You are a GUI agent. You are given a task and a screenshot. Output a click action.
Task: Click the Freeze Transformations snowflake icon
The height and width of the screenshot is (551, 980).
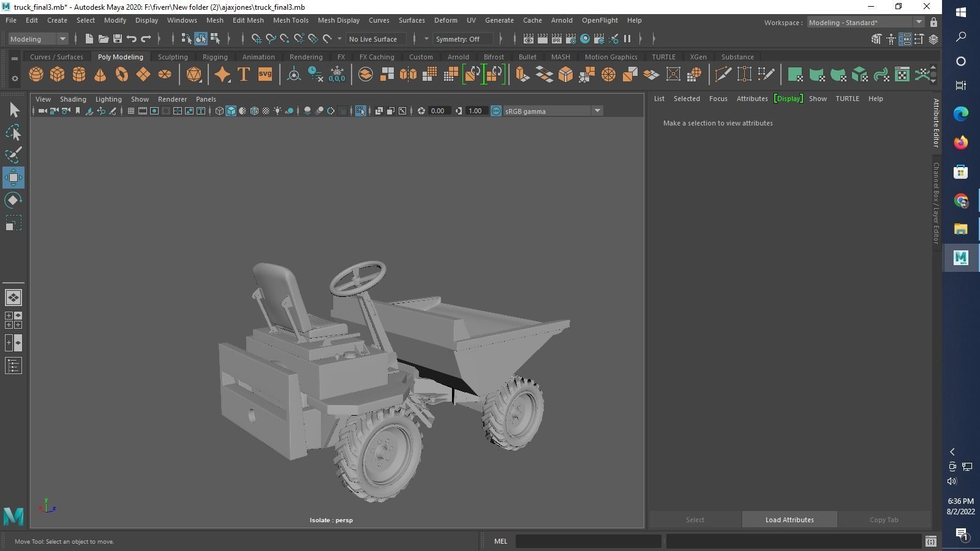[337, 75]
